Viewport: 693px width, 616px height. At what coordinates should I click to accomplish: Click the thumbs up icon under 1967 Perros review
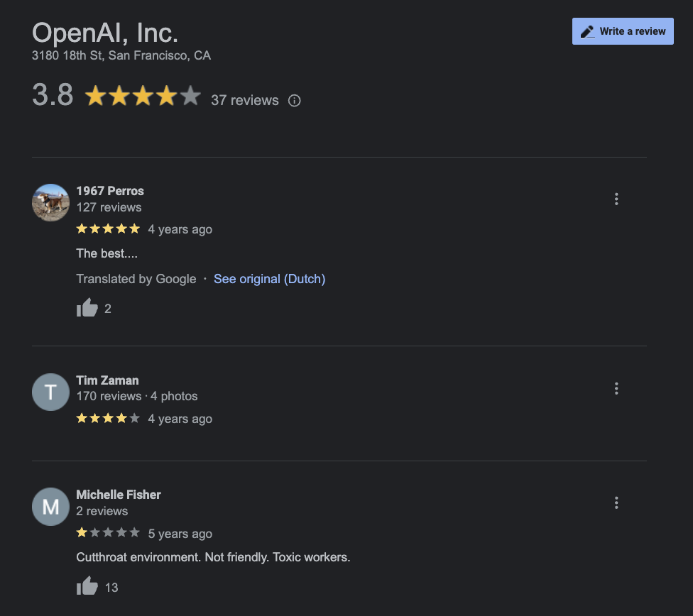[87, 308]
